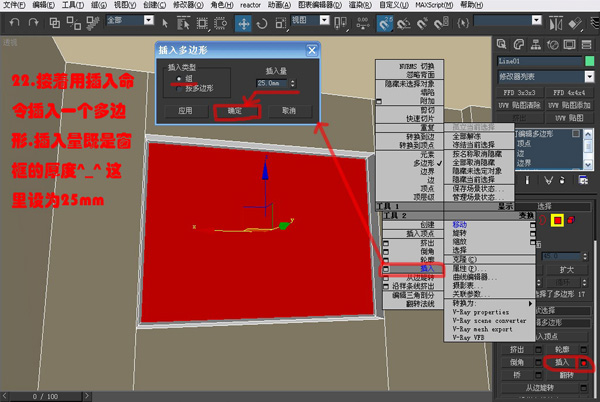
Task: Click the 插入 button in edit polygons panel
Action: pyautogui.click(x=562, y=362)
